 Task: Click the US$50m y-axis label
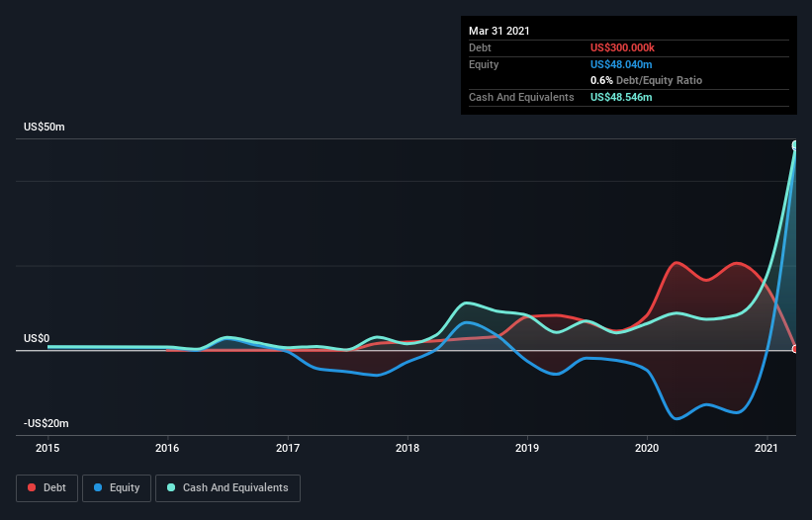(45, 127)
